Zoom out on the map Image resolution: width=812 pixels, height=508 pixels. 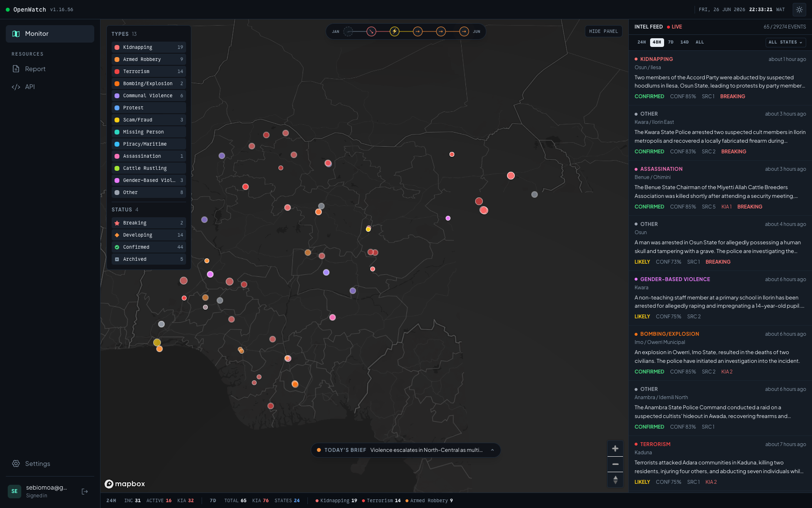pos(615,464)
